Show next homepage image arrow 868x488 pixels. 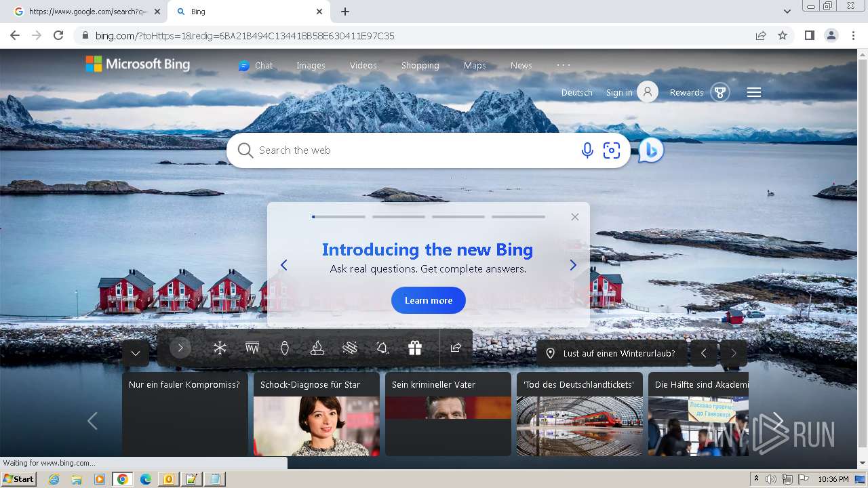click(x=733, y=353)
